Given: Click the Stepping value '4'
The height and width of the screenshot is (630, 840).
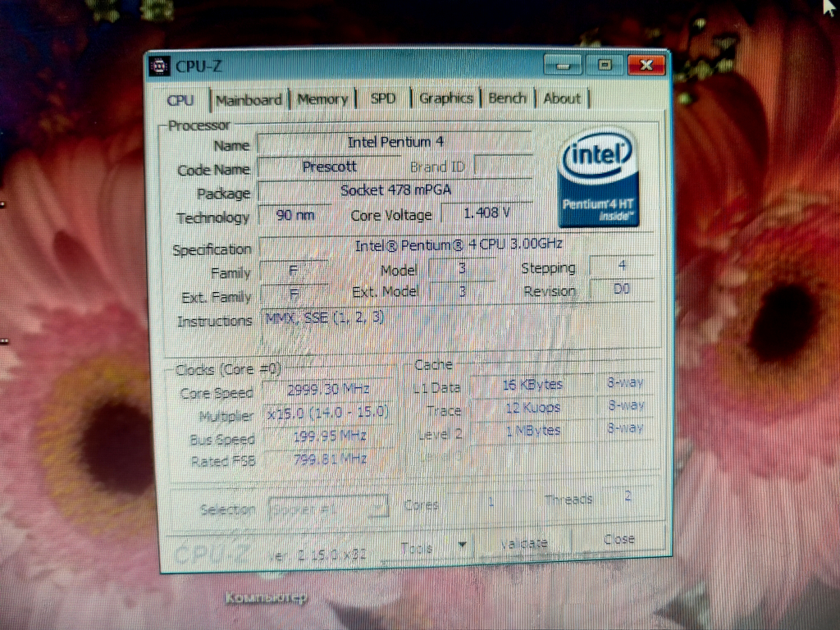Looking at the screenshot, I should click(622, 265).
